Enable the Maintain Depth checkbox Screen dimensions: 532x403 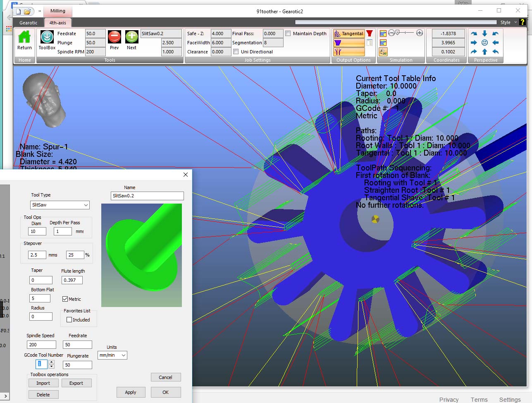[288, 34]
